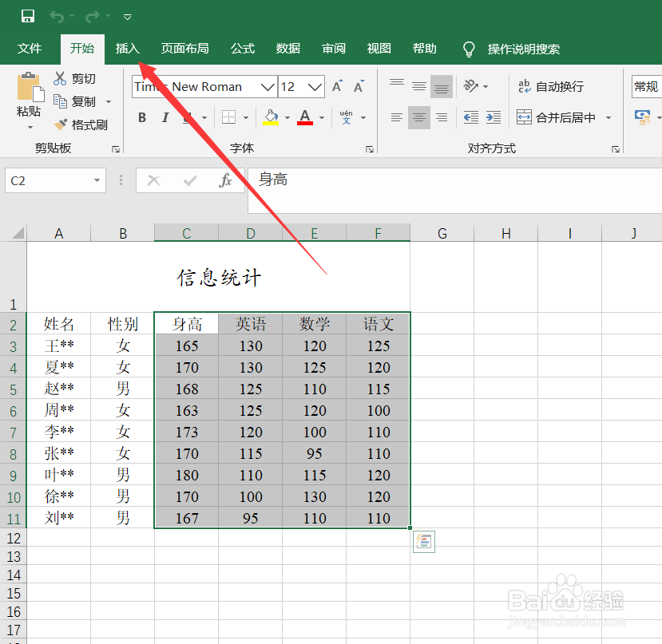
Task: Open the 文件 tab
Action: coord(30,49)
